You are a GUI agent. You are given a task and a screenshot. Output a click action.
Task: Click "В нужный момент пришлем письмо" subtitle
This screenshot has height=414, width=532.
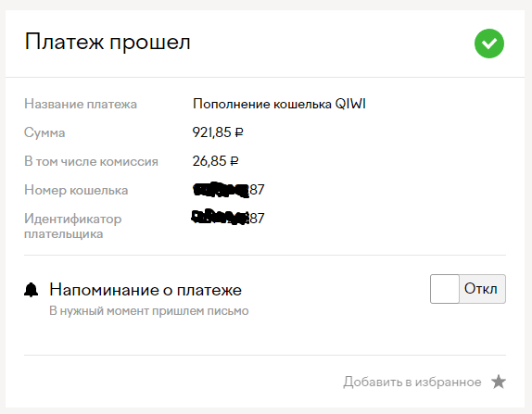(x=149, y=311)
